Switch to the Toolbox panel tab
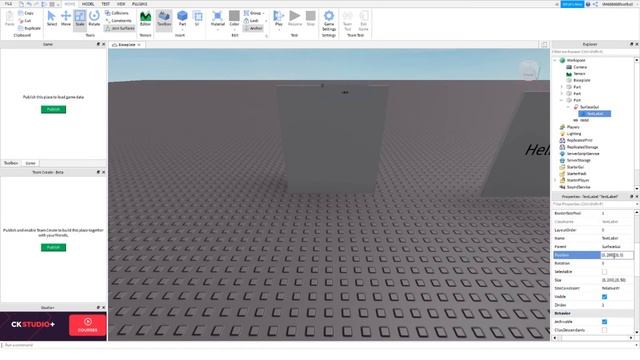The image size is (640, 360). click(x=11, y=163)
